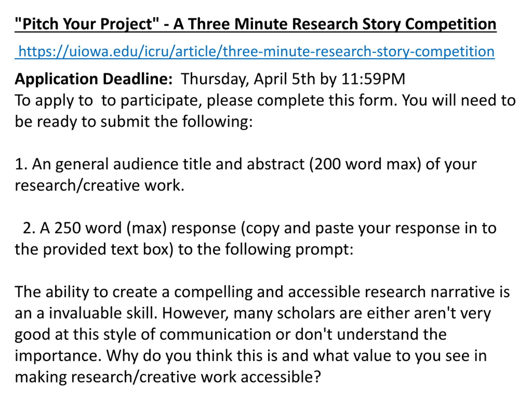Viewport: 532px width, 399px height.
Task: Click "the provided text box)" text
Action: 94,249
